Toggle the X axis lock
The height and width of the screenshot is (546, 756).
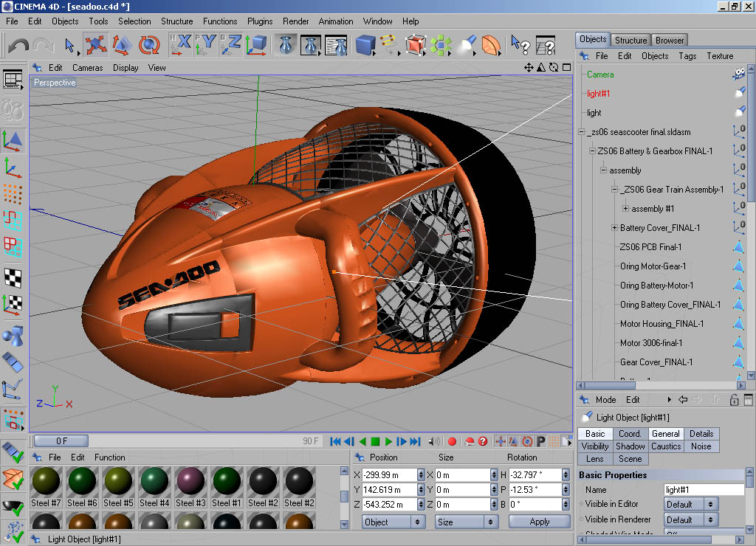[x=180, y=44]
